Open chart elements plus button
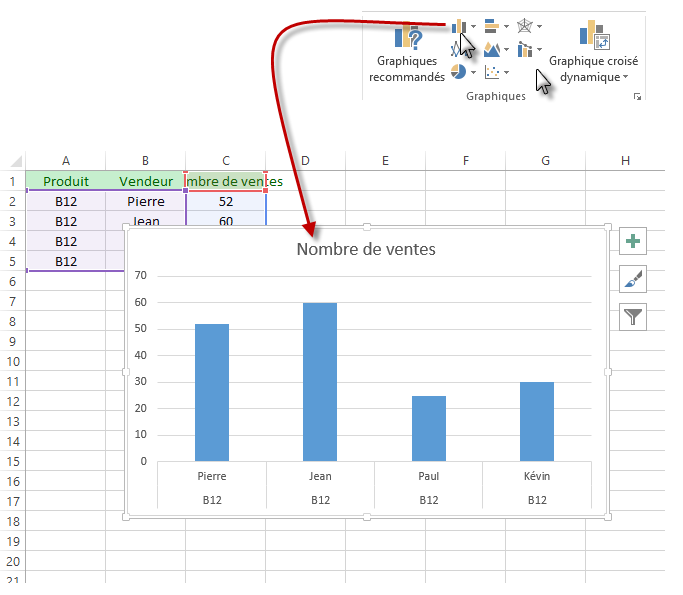This screenshot has width=683, height=595. [x=634, y=241]
